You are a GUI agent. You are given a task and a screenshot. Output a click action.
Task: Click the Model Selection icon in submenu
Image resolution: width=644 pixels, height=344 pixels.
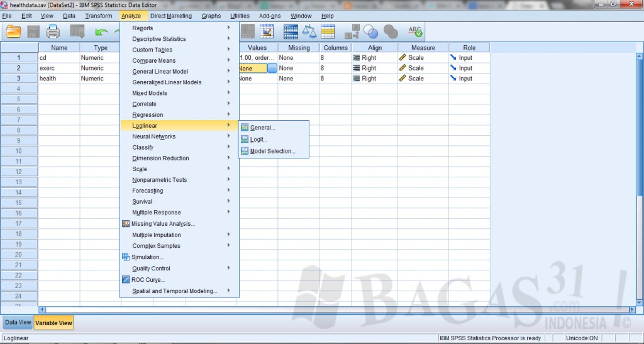(245, 151)
